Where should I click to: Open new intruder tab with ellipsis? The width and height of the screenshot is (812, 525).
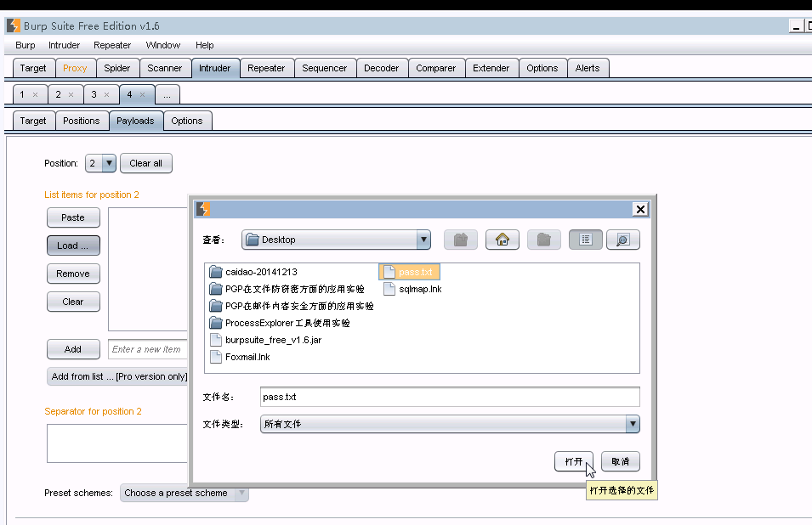click(167, 94)
